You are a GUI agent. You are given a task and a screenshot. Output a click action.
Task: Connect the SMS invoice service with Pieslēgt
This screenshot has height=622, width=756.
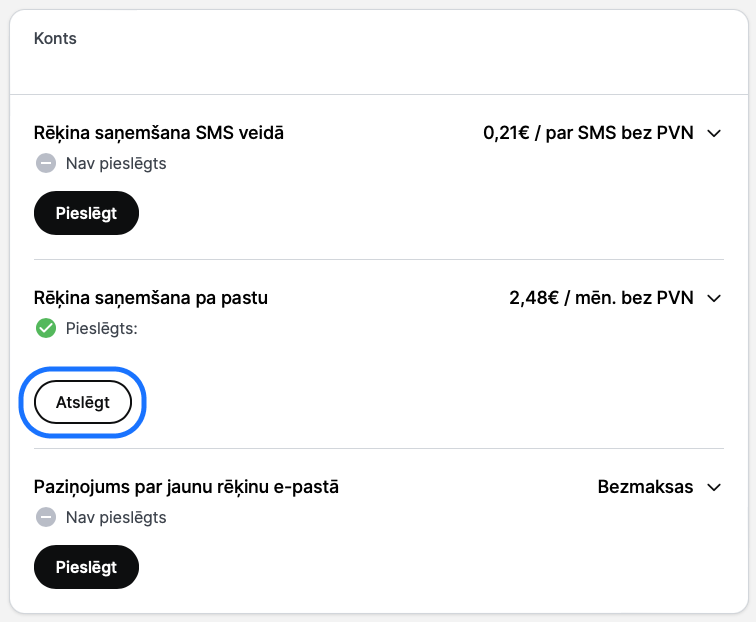coord(86,213)
